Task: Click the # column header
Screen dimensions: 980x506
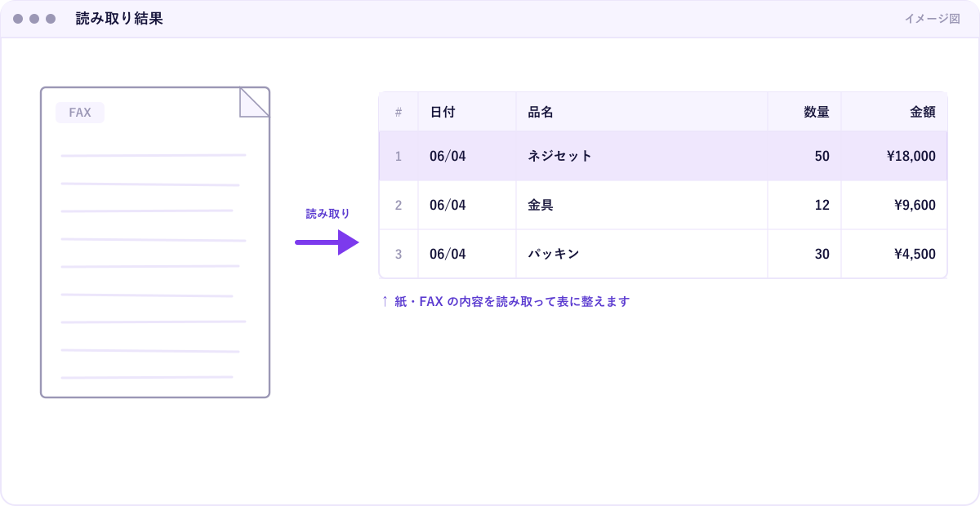Action: pyautogui.click(x=399, y=112)
